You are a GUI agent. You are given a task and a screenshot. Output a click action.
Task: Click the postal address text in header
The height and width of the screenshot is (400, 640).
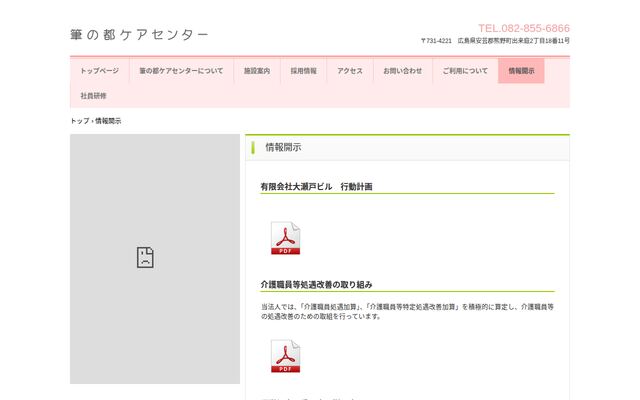click(495, 40)
